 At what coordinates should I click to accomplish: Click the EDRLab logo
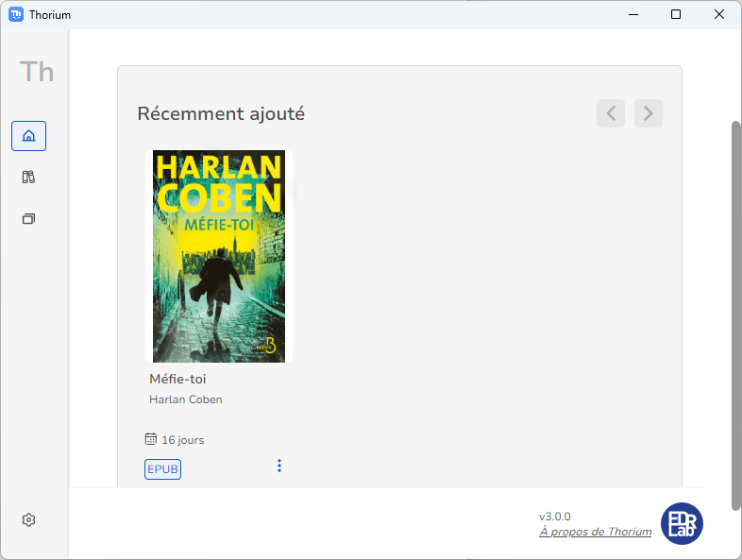click(x=682, y=523)
